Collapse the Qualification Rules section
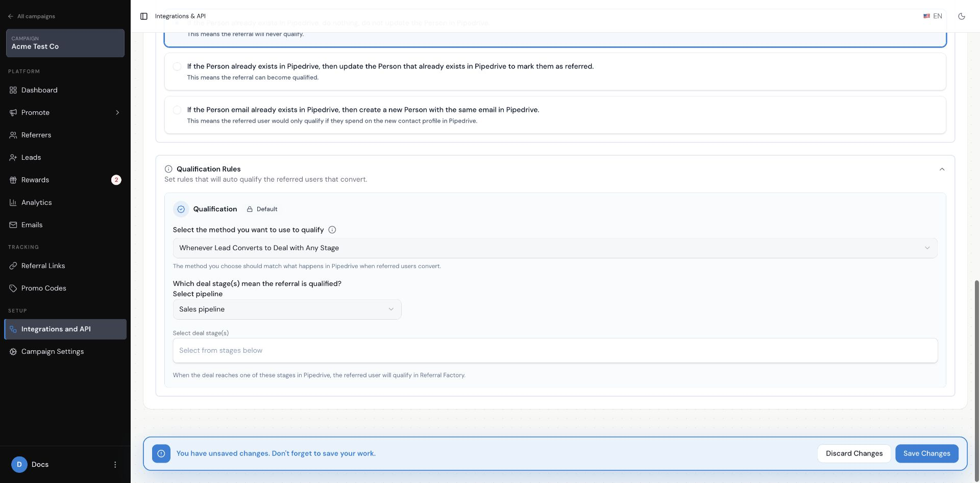980x483 pixels. click(942, 169)
